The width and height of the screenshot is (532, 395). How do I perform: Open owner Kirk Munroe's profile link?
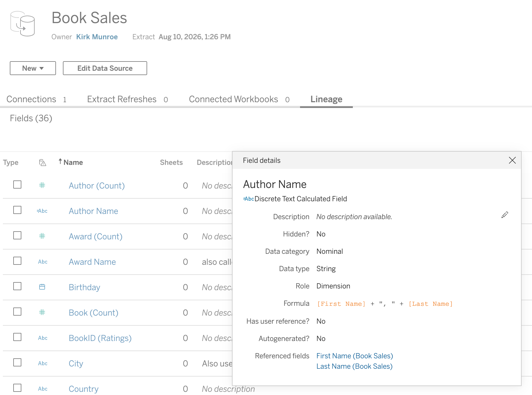(x=97, y=37)
